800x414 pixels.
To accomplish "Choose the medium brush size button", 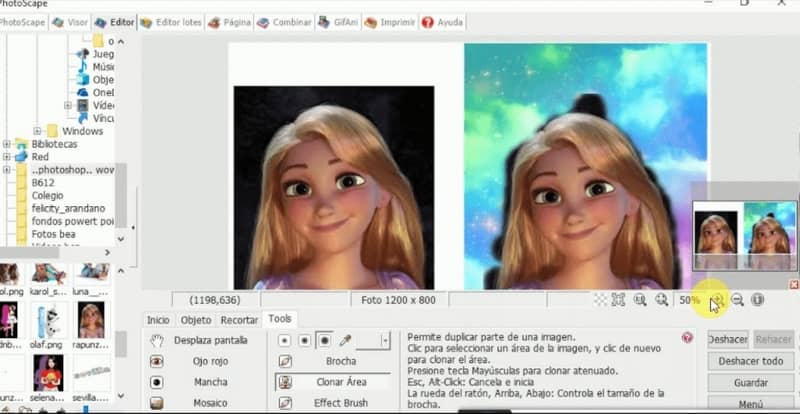I will [304, 340].
